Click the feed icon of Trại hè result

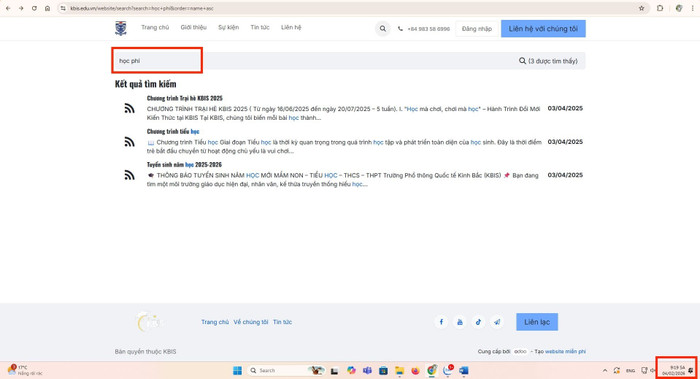tap(129, 108)
